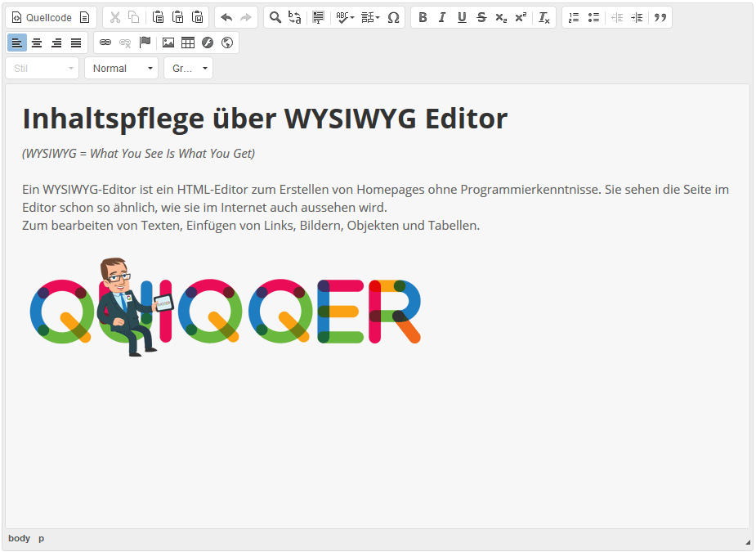Viewport: 756px width, 552px height.
Task: Toggle underline formatting
Action: (x=462, y=18)
